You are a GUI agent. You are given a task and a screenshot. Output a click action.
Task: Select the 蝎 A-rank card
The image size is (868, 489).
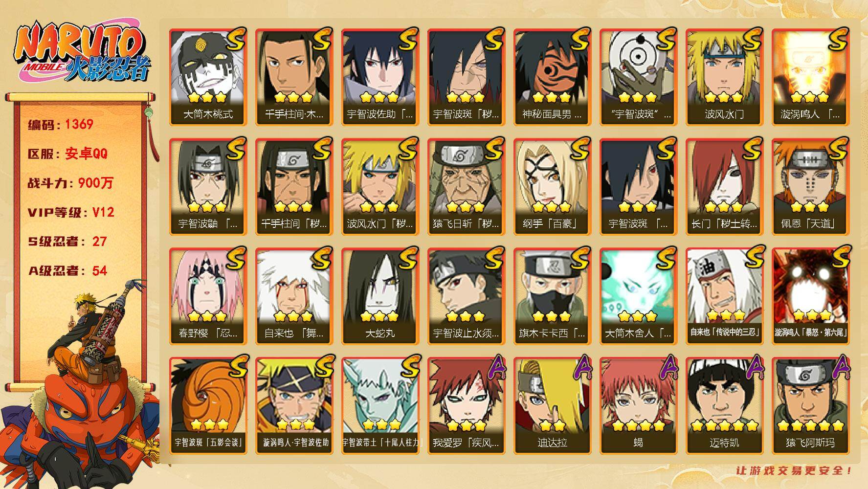point(638,405)
